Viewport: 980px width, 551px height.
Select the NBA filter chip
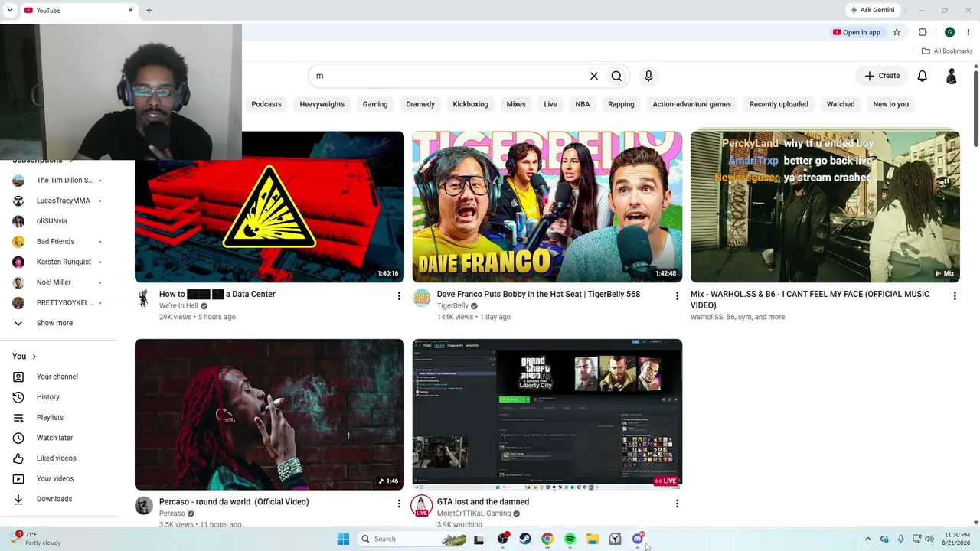[x=583, y=104]
